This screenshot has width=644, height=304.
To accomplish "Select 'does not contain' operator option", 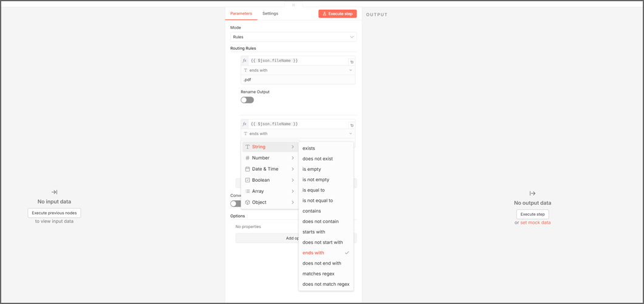I will click(321, 222).
